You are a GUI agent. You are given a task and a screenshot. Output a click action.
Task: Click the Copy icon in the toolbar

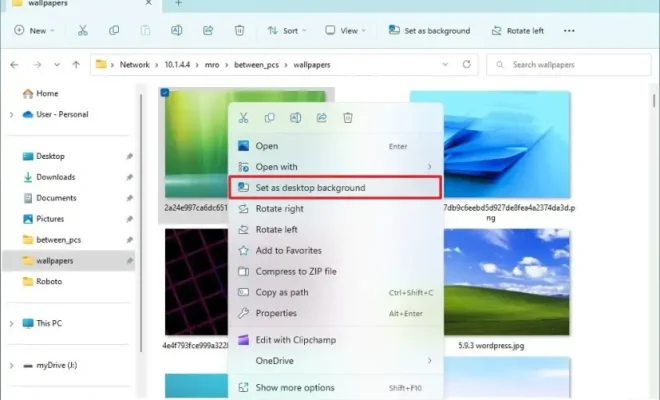point(114,31)
